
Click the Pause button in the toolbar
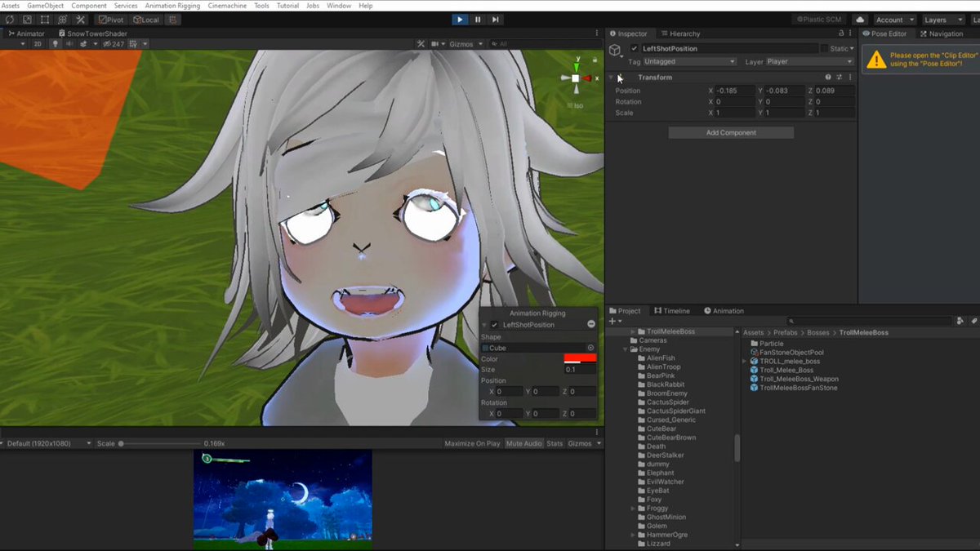point(478,20)
